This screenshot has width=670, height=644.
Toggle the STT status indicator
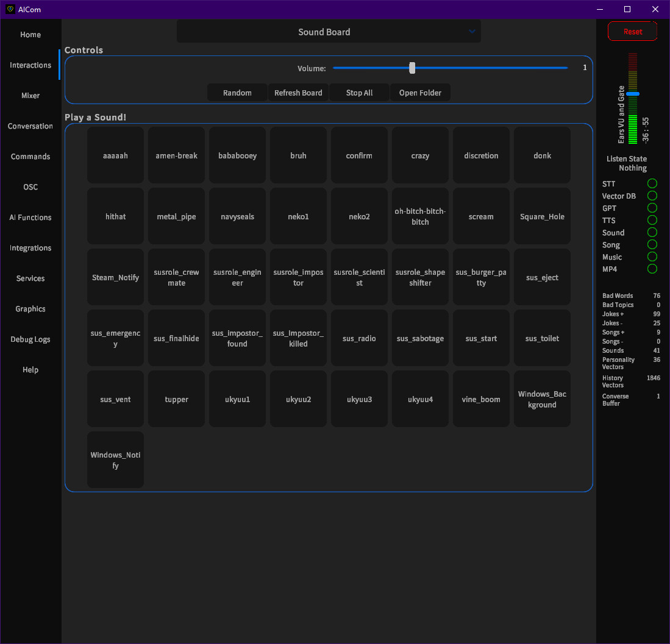point(652,183)
